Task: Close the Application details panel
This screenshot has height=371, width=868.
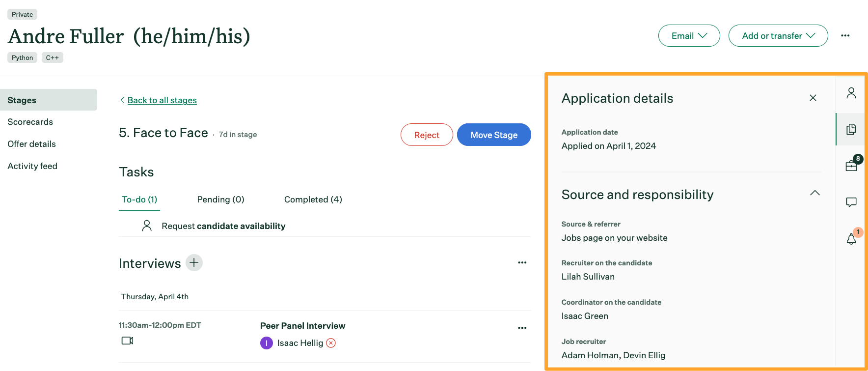Action: (813, 98)
